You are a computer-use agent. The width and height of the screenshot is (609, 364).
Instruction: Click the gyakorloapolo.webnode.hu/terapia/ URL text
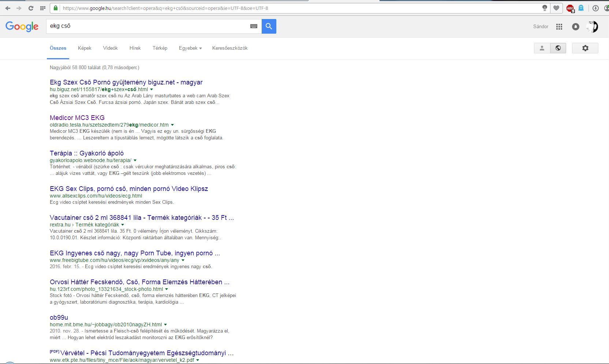pos(90,160)
